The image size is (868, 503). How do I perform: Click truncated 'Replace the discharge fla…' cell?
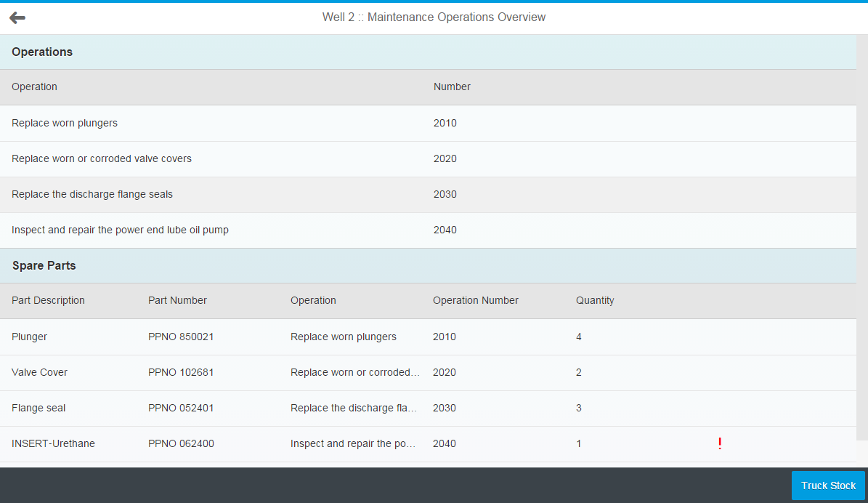354,409
